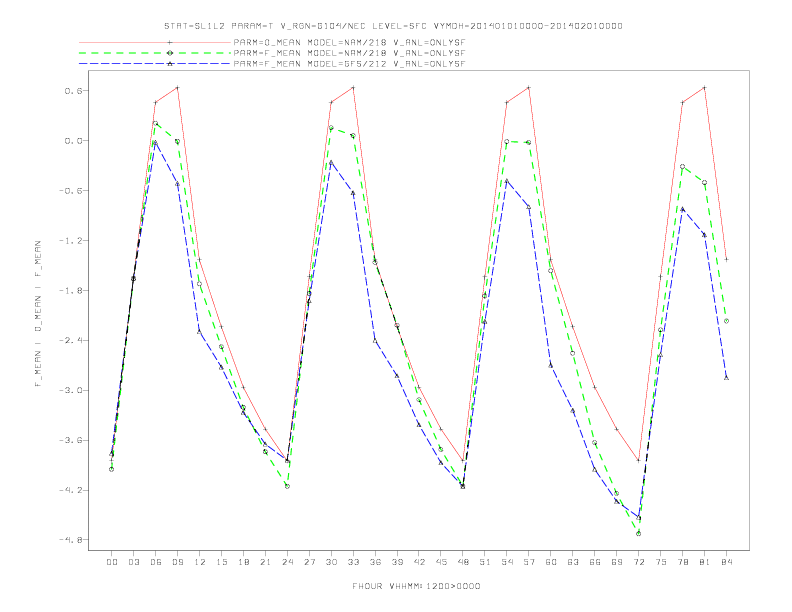Click x-axis tick label 36
Viewport: 792px width, 612px height.
(375, 562)
